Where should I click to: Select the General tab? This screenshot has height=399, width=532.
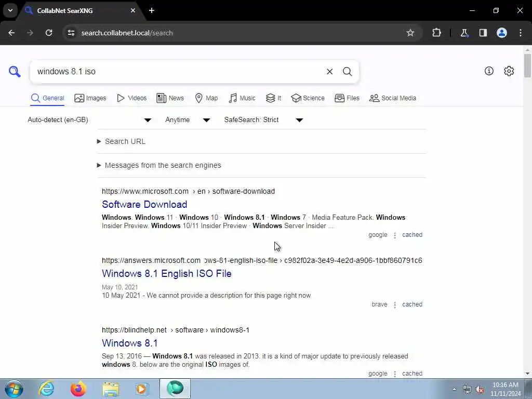pos(47,98)
